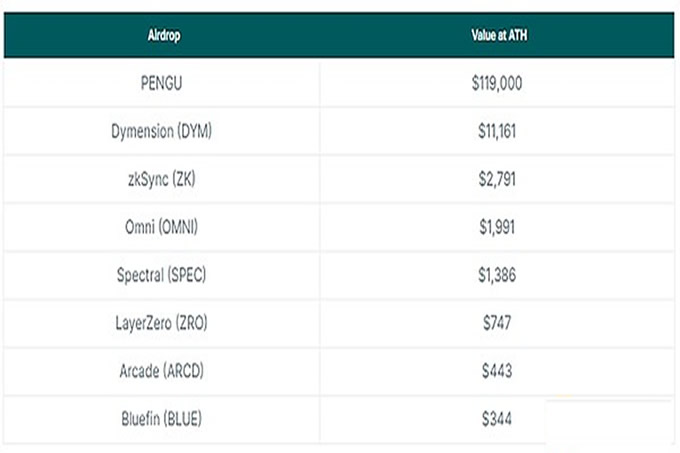Click the Value at ATH column header
The image size is (680, 453).
click(x=497, y=35)
